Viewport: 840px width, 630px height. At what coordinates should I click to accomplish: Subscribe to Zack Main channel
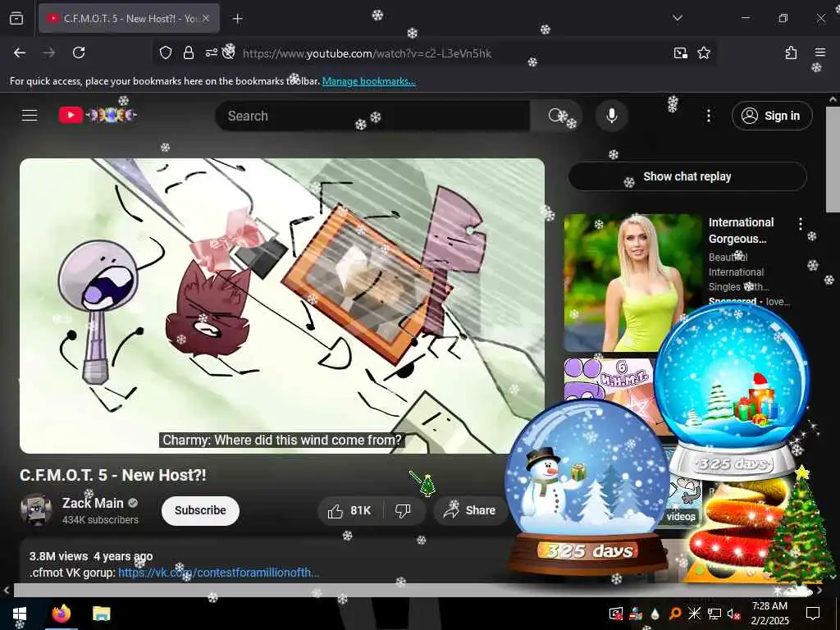[x=200, y=510]
